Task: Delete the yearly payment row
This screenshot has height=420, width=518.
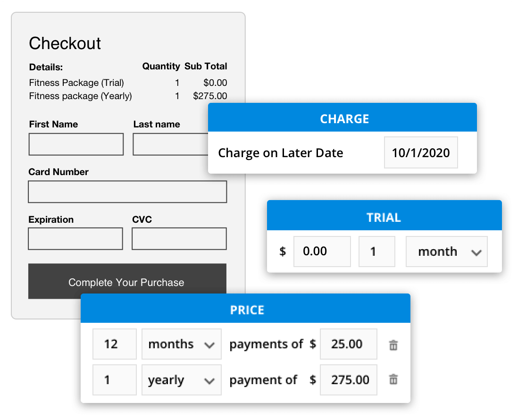Action: (394, 380)
